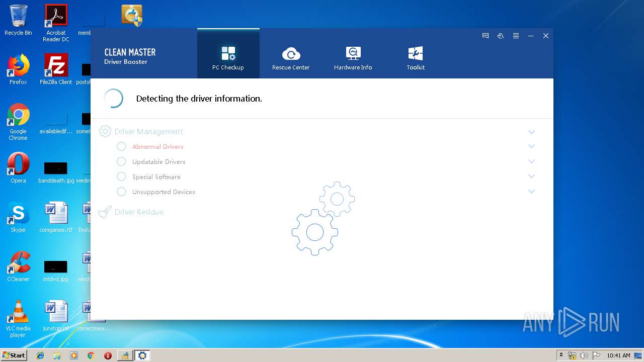Image resolution: width=644 pixels, height=362 pixels.
Task: Open Chrome from the taskbar
Action: 91,355
